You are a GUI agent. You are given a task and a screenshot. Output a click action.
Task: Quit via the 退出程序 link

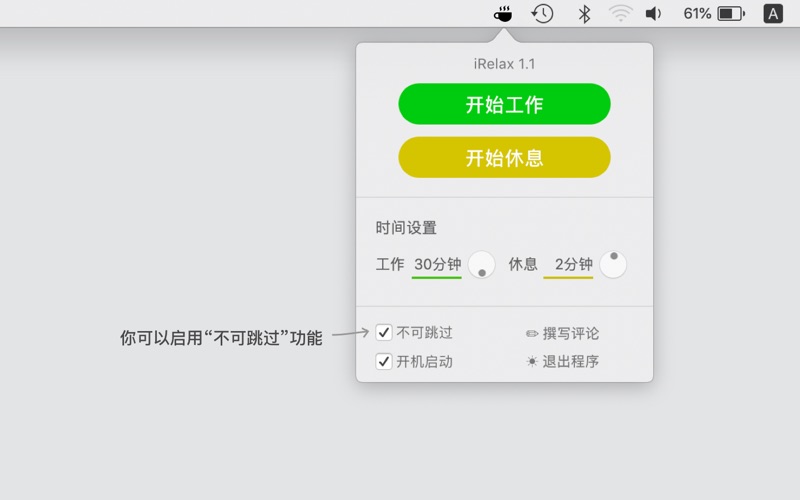(570, 362)
